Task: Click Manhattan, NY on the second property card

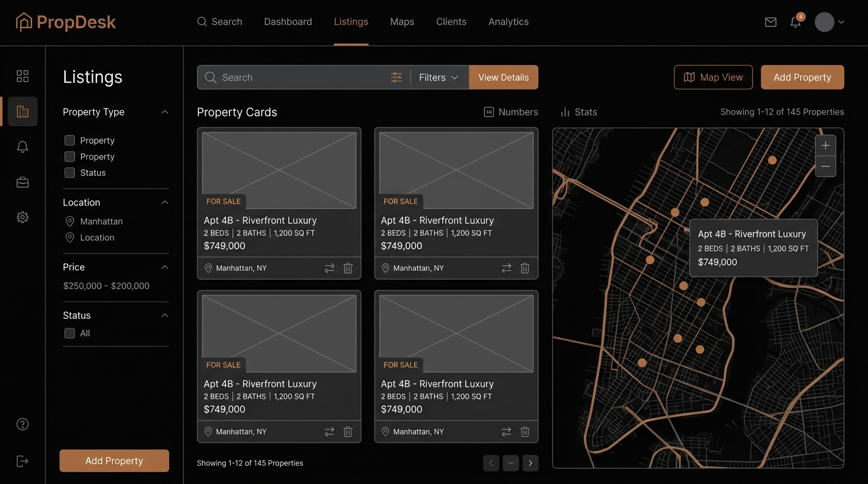Action: [418, 268]
